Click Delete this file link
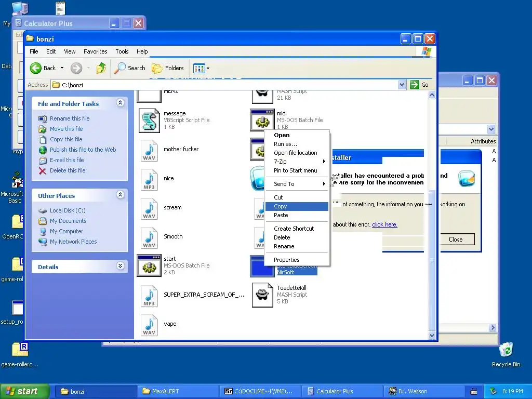The width and height of the screenshot is (532, 399). (x=68, y=170)
